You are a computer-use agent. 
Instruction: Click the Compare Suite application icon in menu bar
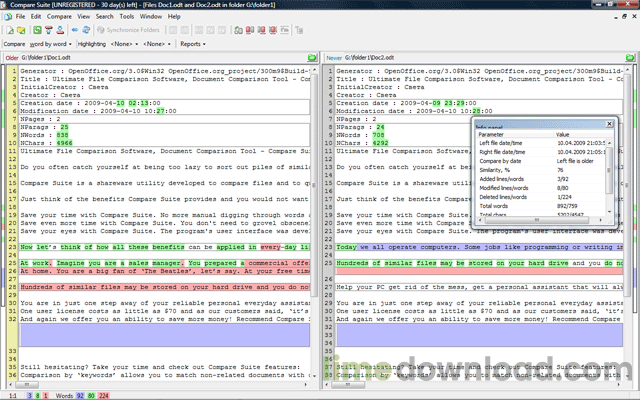[8, 17]
